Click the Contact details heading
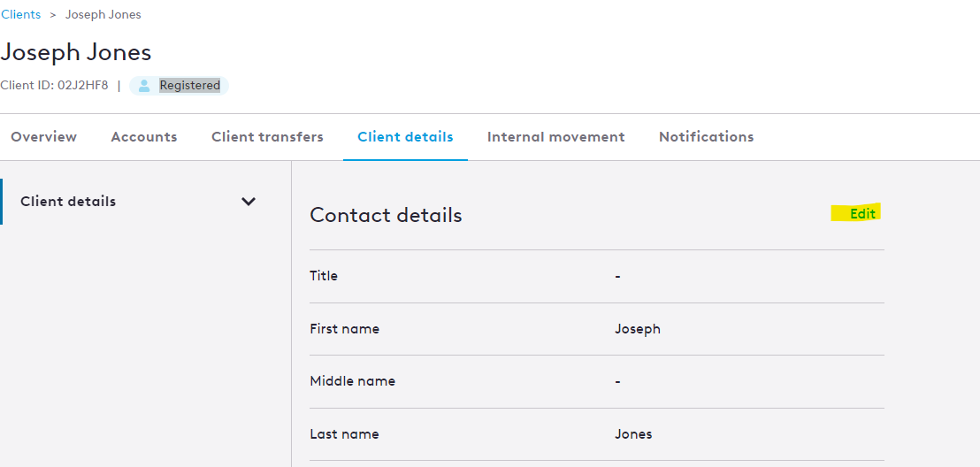 pos(386,215)
